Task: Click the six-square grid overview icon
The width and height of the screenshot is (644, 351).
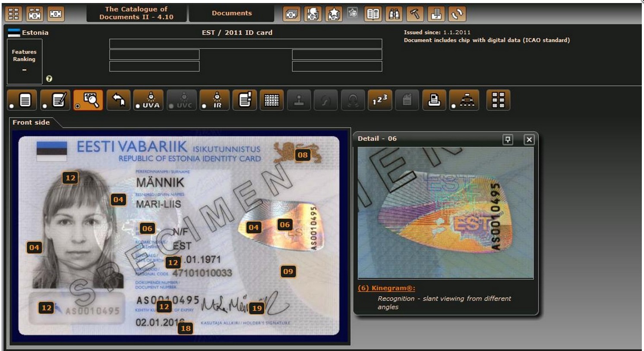Action: [x=498, y=100]
